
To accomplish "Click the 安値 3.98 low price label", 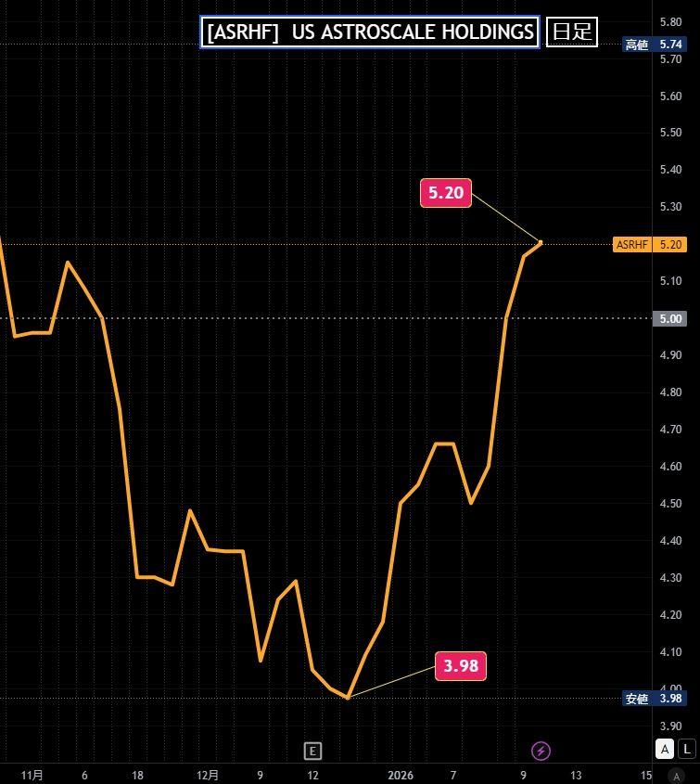I will pos(654,699).
